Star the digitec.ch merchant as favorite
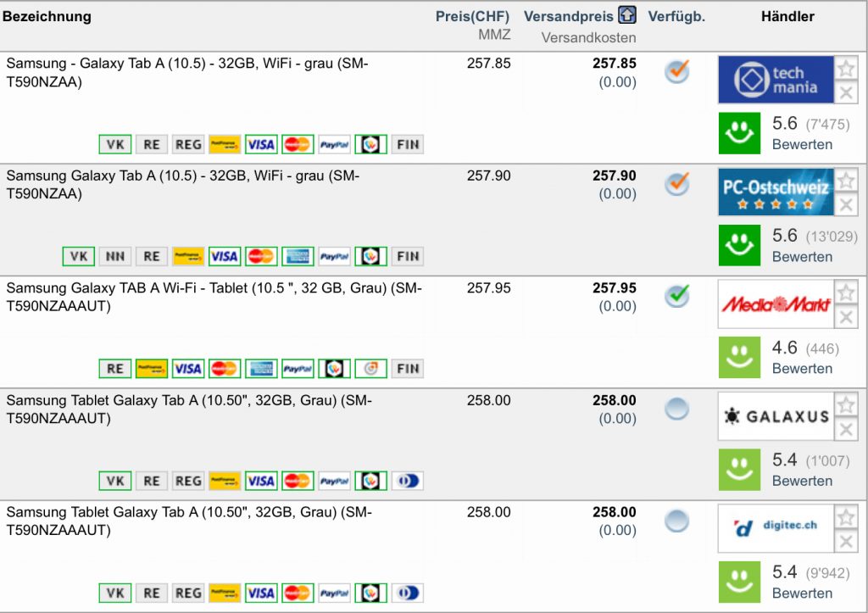Viewport: 868px width, 613px height. coord(846,518)
